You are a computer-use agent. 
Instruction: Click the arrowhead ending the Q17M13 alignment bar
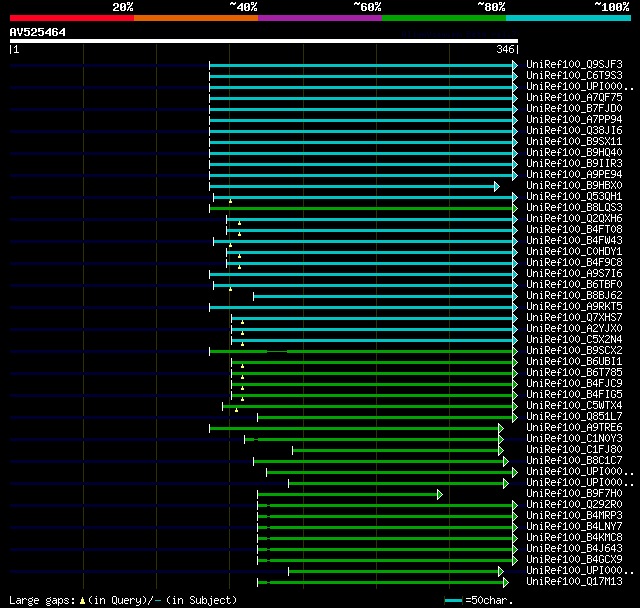click(x=506, y=583)
